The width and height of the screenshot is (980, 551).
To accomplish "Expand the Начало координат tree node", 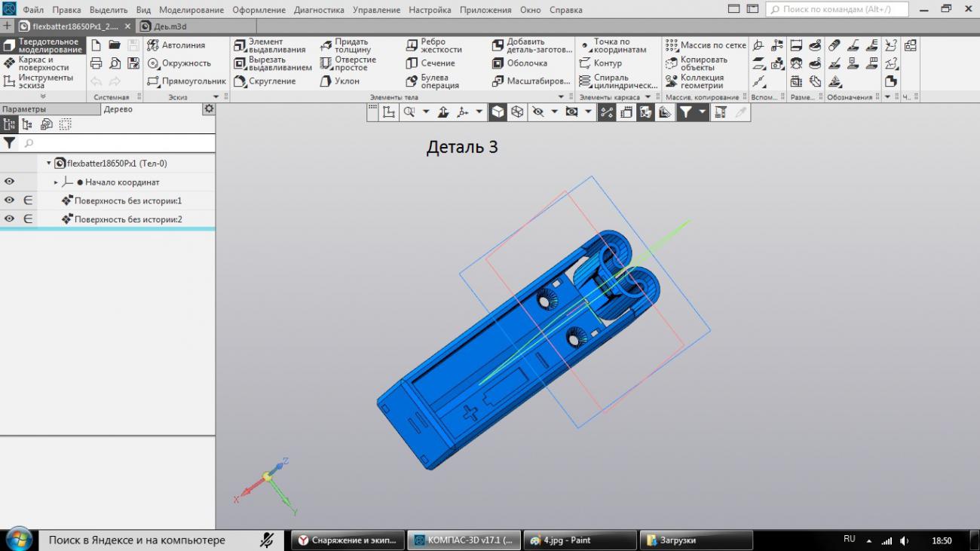I will tap(56, 182).
